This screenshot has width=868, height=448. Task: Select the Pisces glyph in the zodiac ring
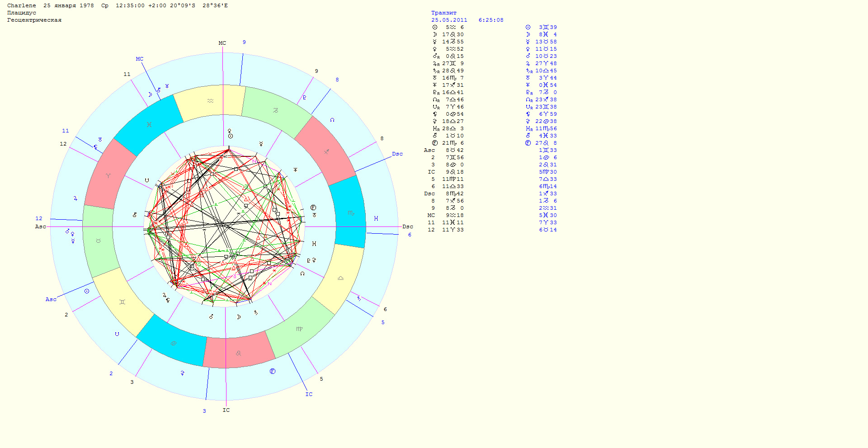click(149, 124)
